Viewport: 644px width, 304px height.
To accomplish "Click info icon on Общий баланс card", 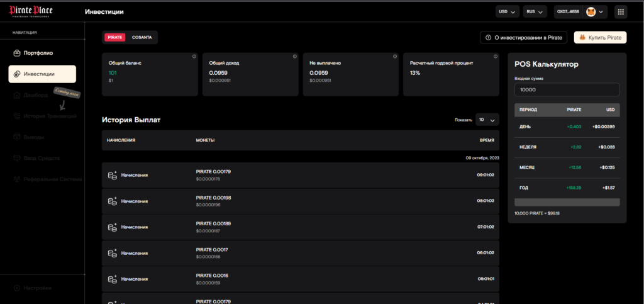I will pyautogui.click(x=194, y=57).
